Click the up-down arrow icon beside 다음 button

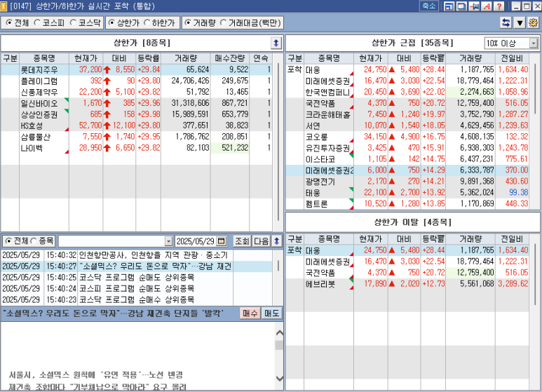(x=276, y=241)
